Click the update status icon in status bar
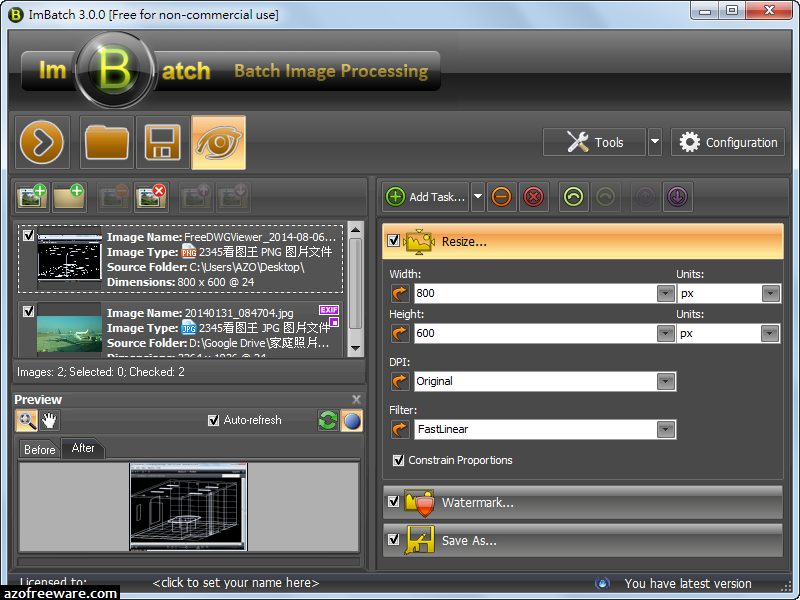Viewport: 800px width, 600px height. pos(603,583)
